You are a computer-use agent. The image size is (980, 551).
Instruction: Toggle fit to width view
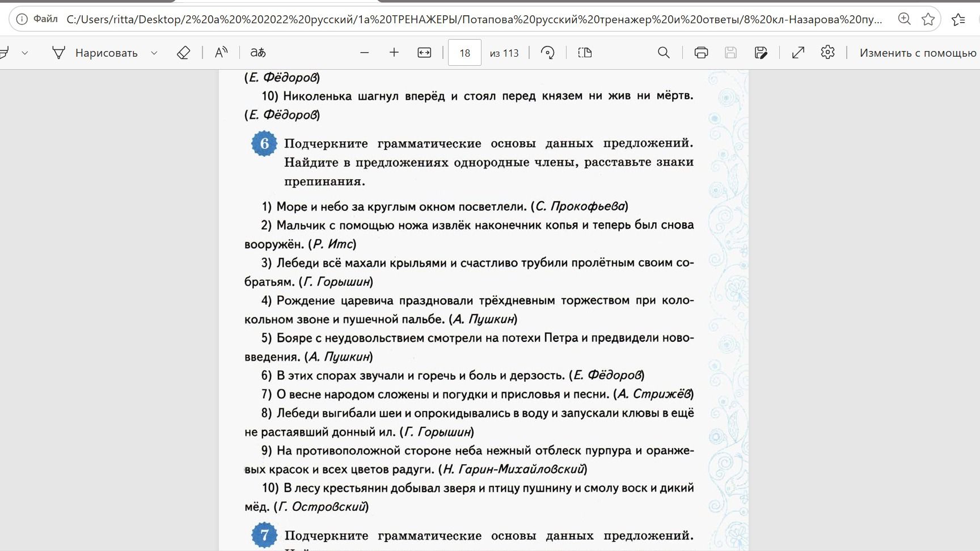pyautogui.click(x=424, y=53)
